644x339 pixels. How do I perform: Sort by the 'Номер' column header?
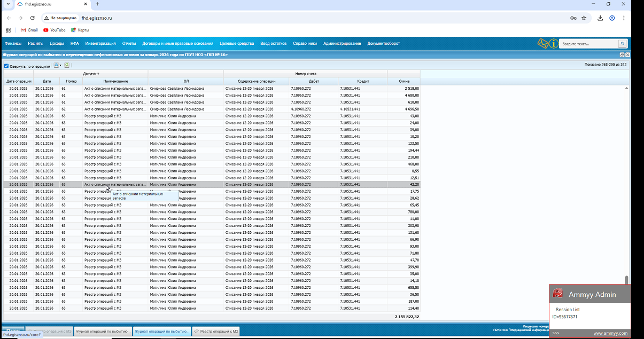71,81
